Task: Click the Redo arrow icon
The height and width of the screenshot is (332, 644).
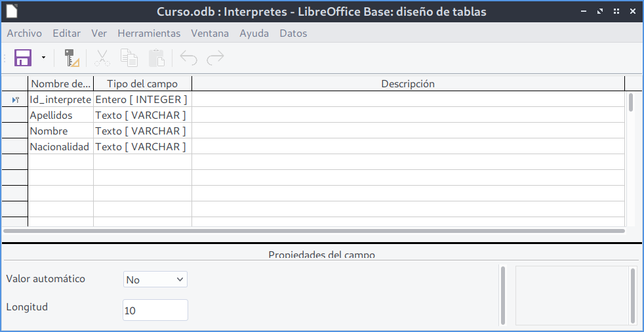Action: click(215, 58)
